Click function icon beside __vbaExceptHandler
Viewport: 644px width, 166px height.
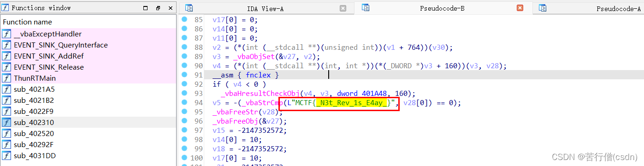coord(6,34)
